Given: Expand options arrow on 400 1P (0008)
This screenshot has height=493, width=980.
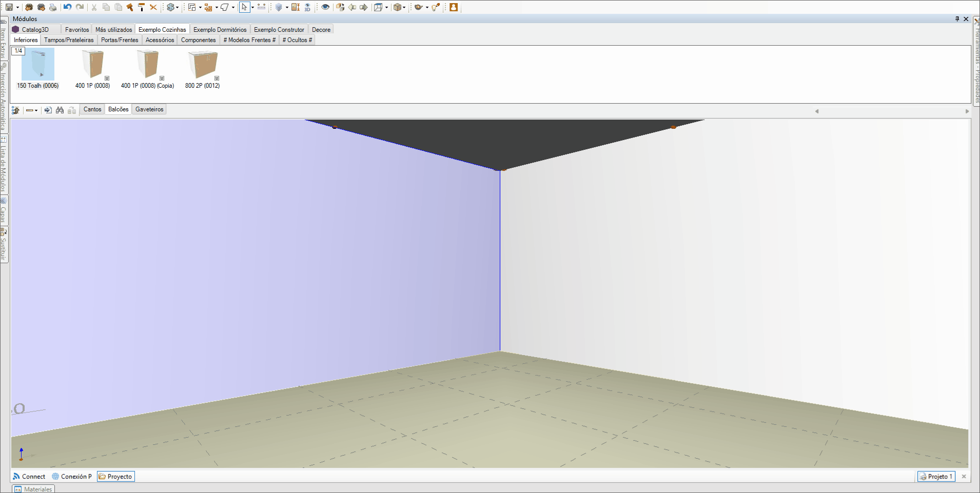Looking at the screenshot, I should click(107, 78).
